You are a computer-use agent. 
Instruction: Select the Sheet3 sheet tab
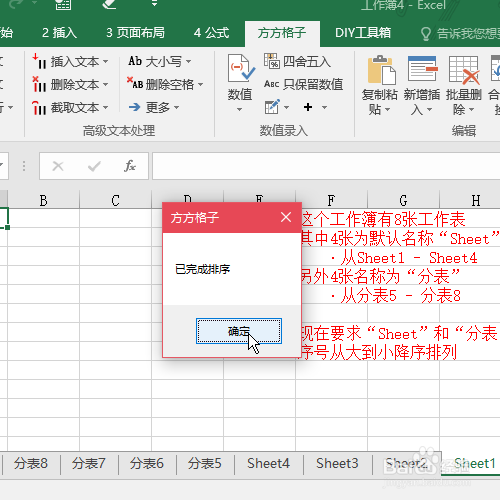click(x=337, y=463)
